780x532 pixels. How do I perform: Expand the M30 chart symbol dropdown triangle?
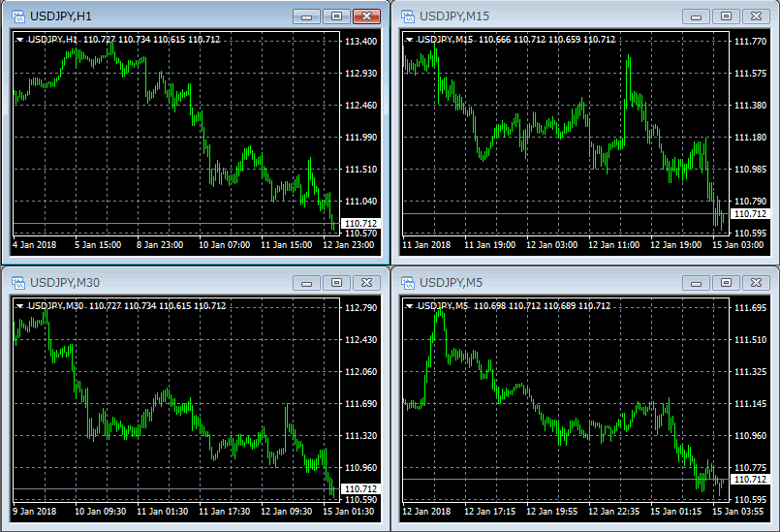20,305
